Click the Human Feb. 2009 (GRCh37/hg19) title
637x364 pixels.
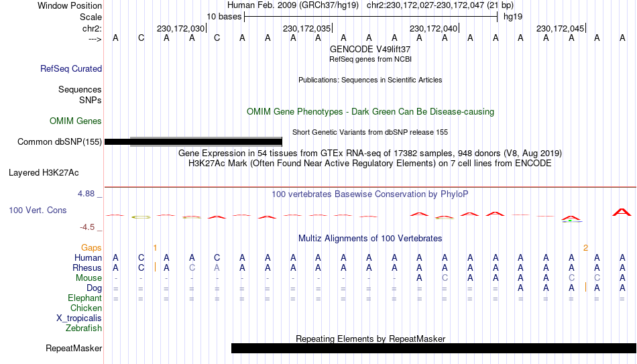(293, 5)
